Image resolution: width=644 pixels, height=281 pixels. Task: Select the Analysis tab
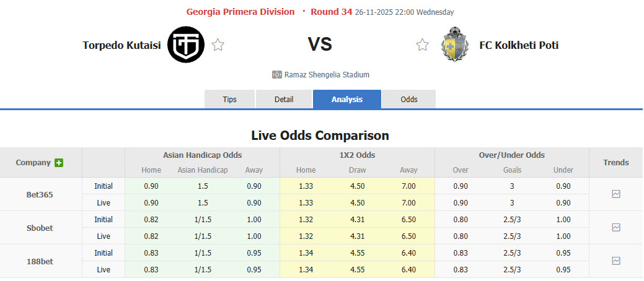click(347, 99)
